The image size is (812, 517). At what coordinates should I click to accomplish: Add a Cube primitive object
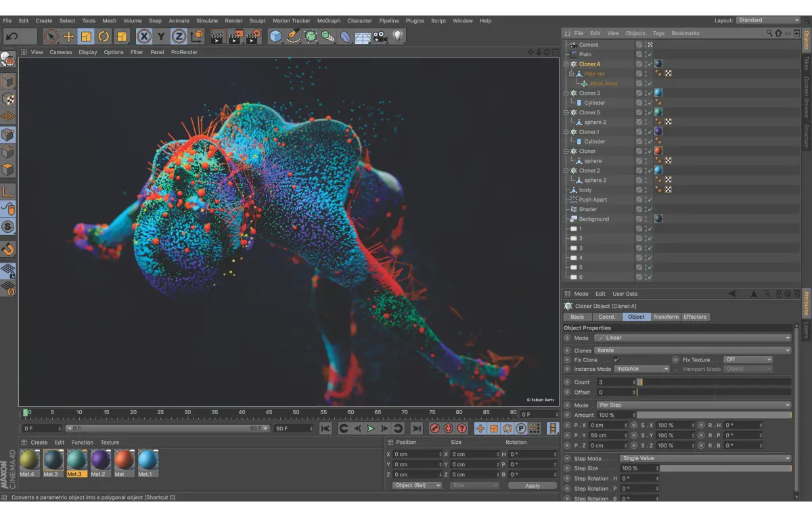pos(275,37)
